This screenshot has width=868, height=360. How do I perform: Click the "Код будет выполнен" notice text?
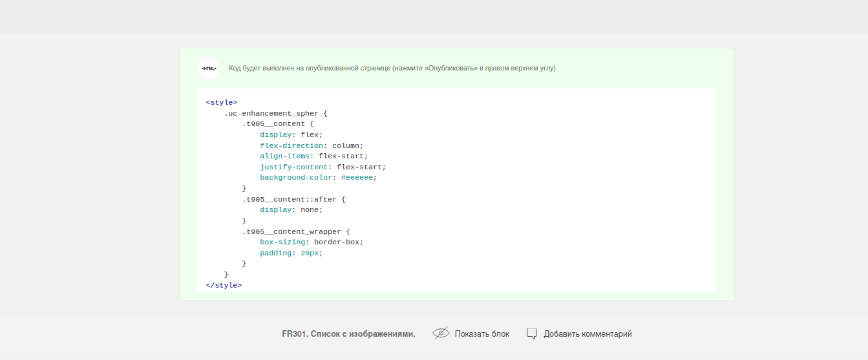pyautogui.click(x=392, y=68)
